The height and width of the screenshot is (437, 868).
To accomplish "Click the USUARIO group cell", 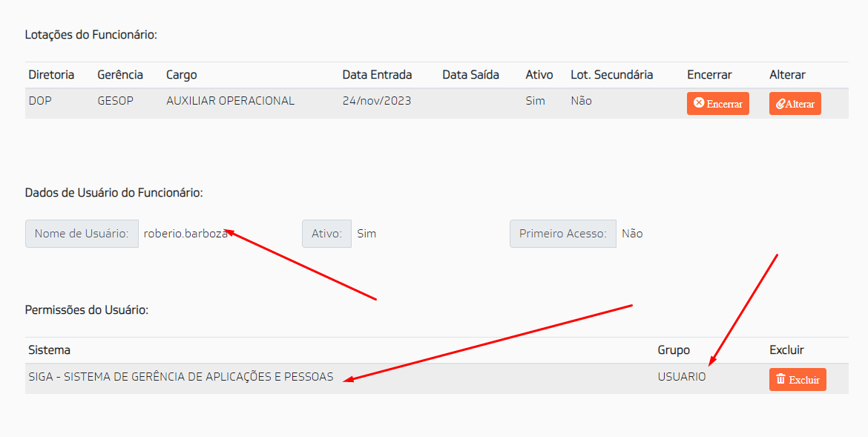I will coord(682,377).
